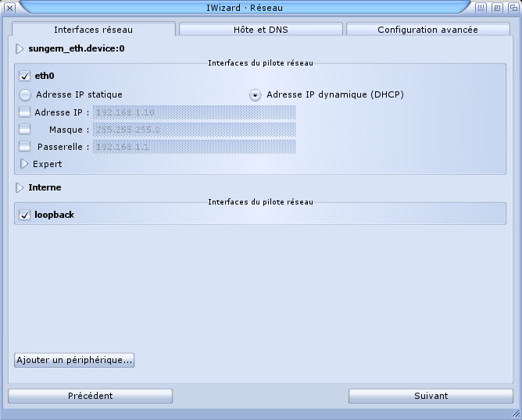Tick the Passerelle checkbox
The height and width of the screenshot is (420, 522).
pos(25,146)
